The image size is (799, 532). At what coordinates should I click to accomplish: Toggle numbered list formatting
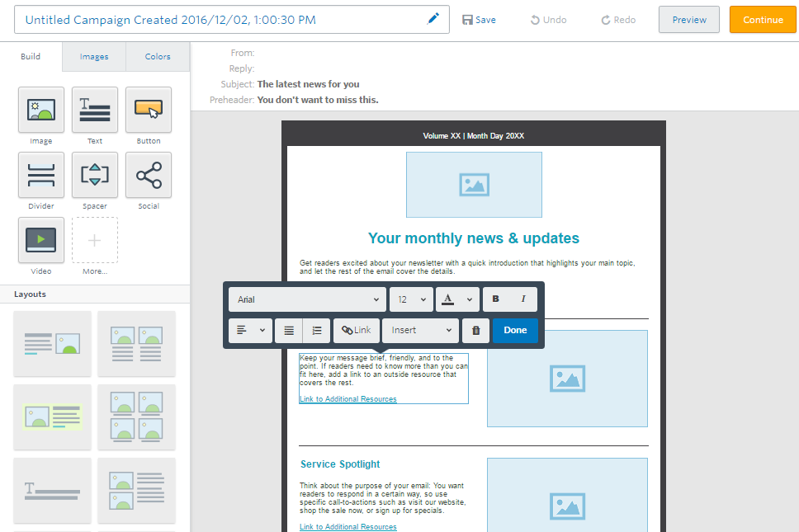click(317, 331)
